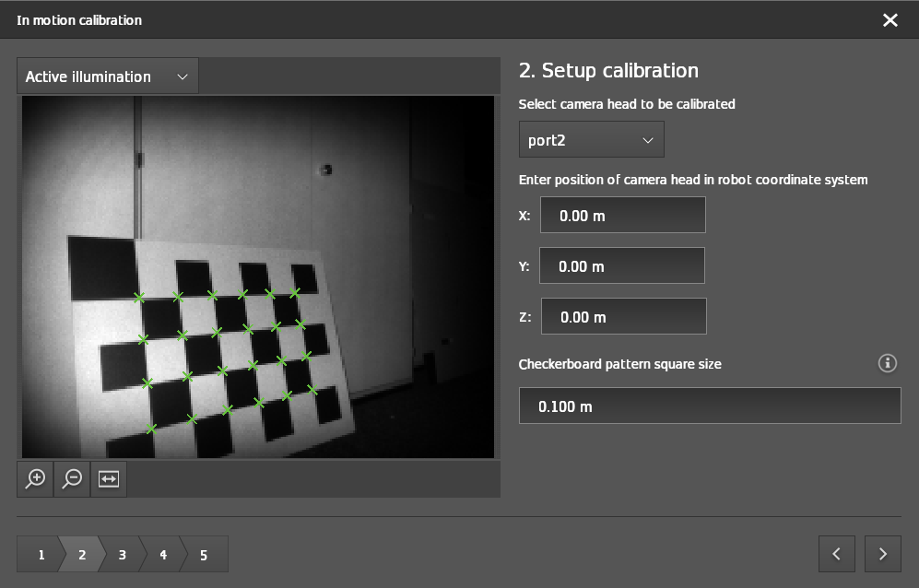
Task: Jump to step 1 of the wizard
Action: tap(41, 555)
